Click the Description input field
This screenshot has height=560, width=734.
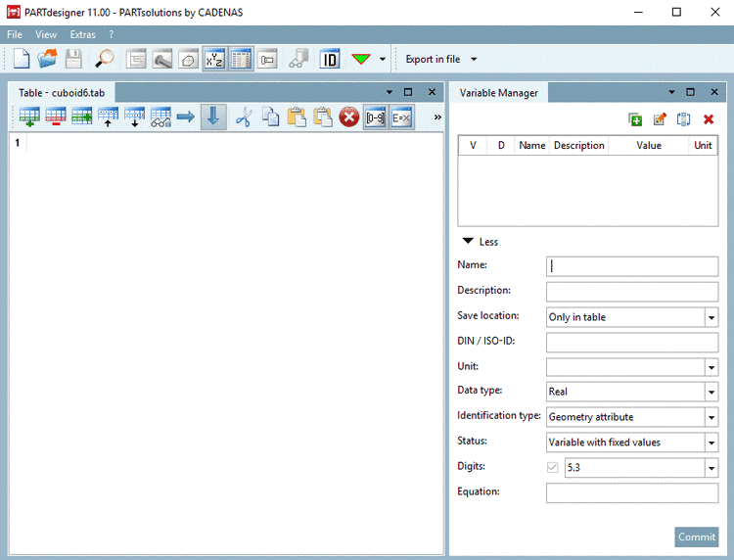(632, 291)
